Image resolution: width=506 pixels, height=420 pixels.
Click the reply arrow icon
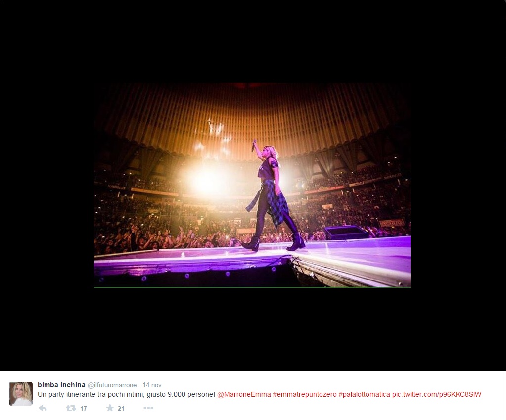click(x=43, y=408)
